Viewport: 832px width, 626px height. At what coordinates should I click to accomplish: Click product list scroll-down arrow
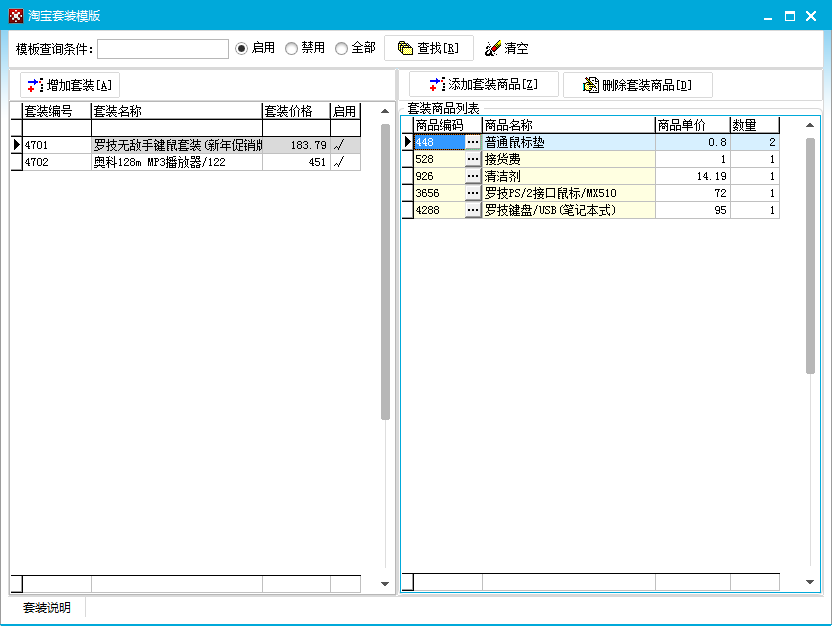[810, 582]
